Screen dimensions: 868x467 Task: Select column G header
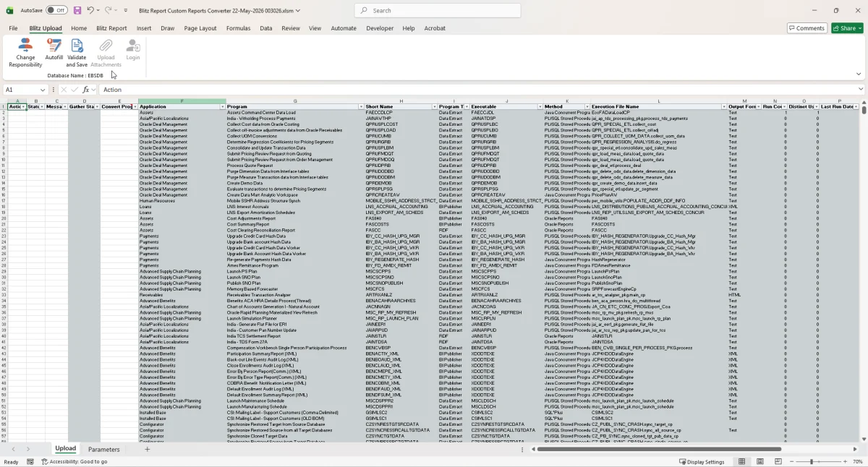(x=295, y=101)
